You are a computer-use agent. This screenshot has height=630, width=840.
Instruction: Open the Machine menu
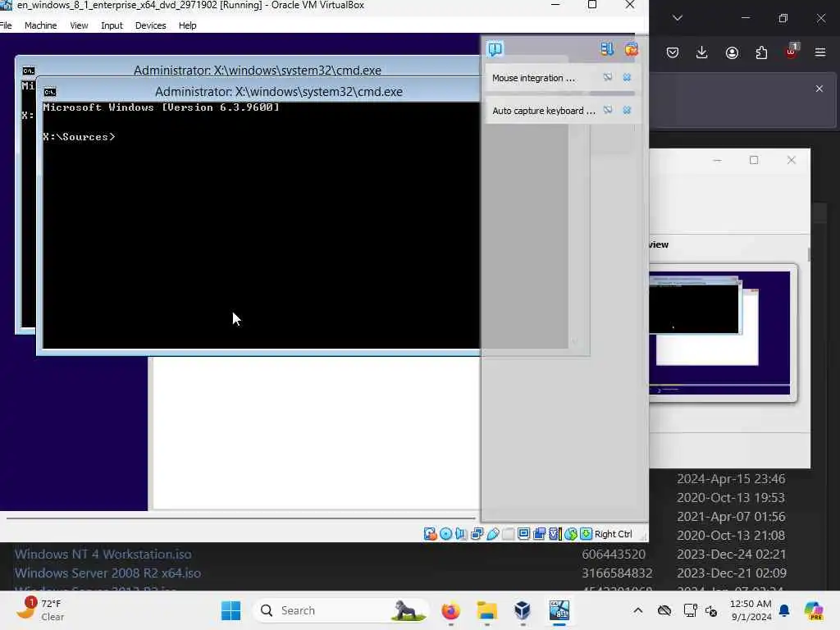[x=41, y=25]
